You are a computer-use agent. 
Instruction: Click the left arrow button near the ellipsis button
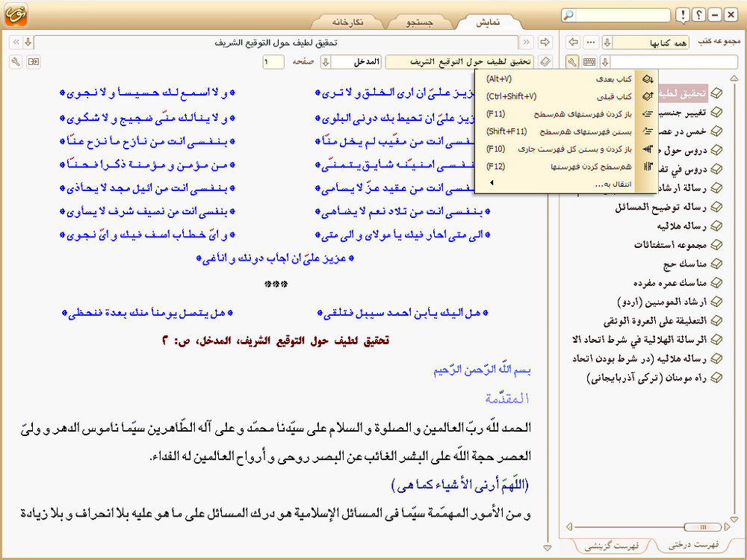(573, 43)
